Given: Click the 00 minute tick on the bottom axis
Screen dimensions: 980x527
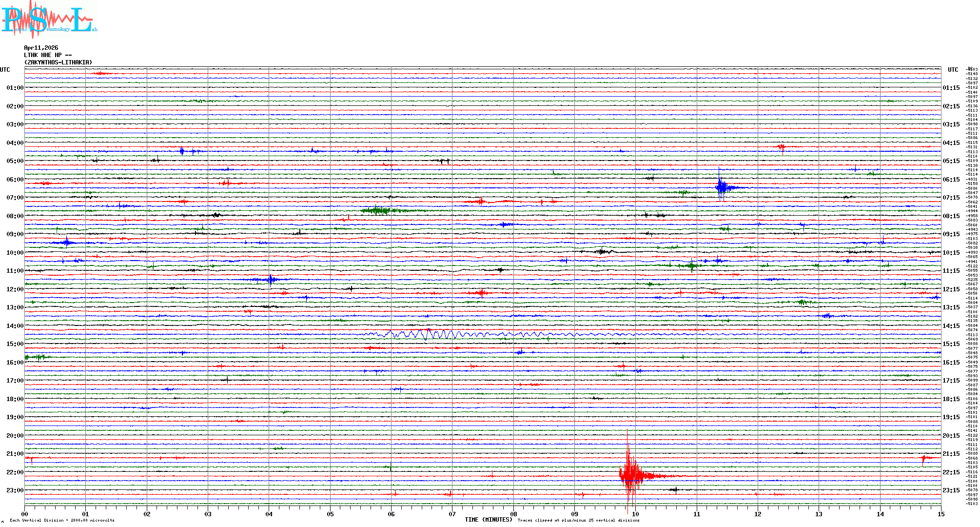Looking at the screenshot, I should pyautogui.click(x=24, y=514).
